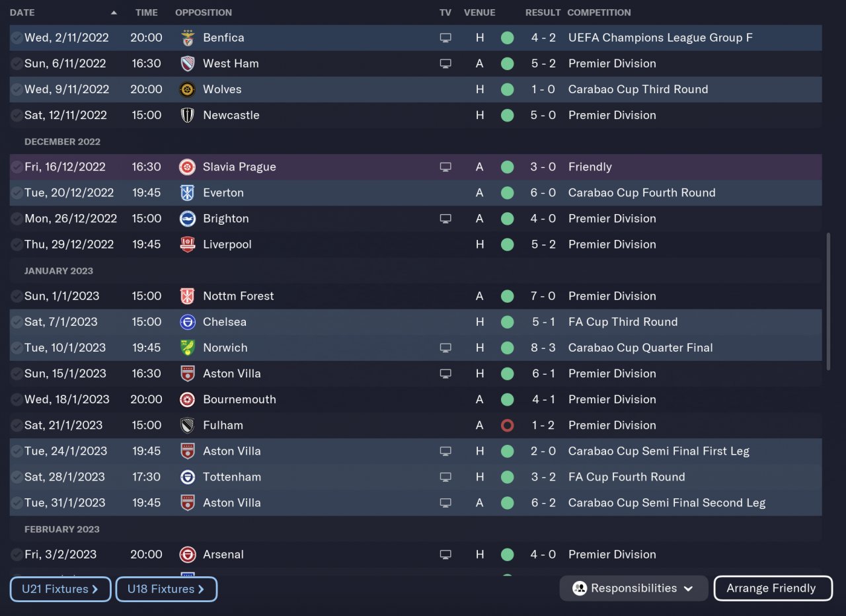
Task: Toggle the checkmark beside Liverpool fixture
Action: 17,245
